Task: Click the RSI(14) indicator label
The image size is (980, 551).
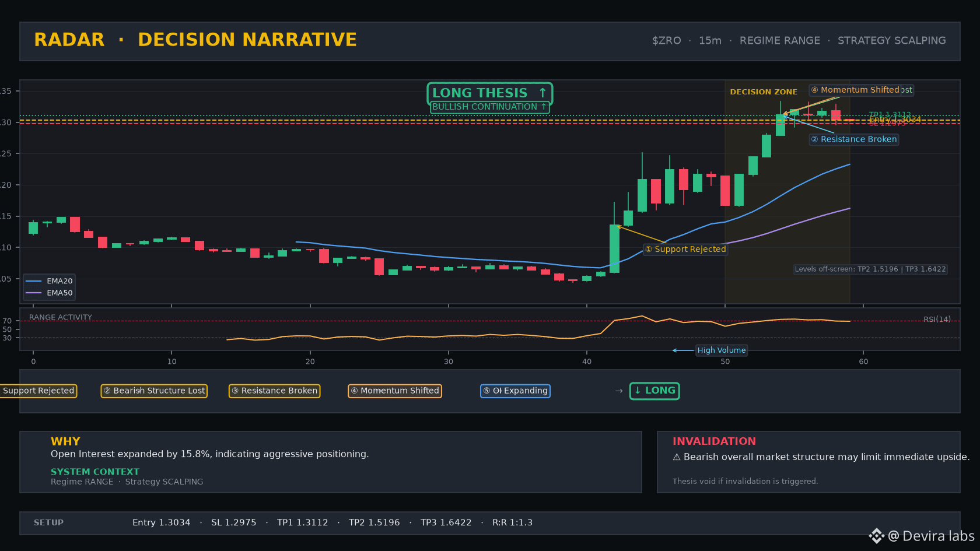Action: [937, 320]
